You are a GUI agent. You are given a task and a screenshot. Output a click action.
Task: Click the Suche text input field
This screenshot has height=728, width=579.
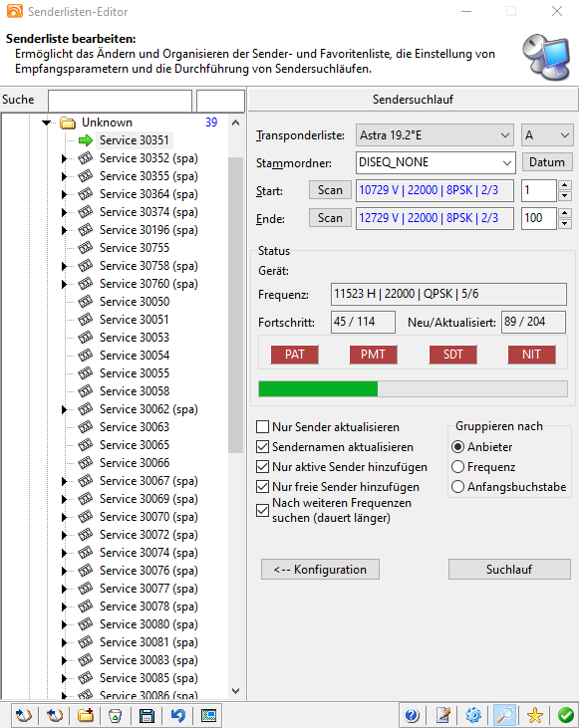click(x=120, y=101)
